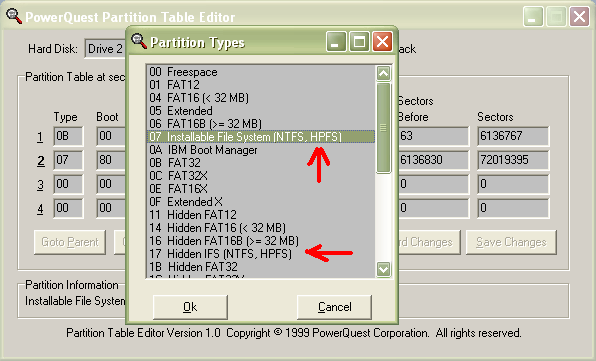Click the partition list scrollbar thumb
Image resolution: width=596 pixels, height=361 pixels.
383,128
